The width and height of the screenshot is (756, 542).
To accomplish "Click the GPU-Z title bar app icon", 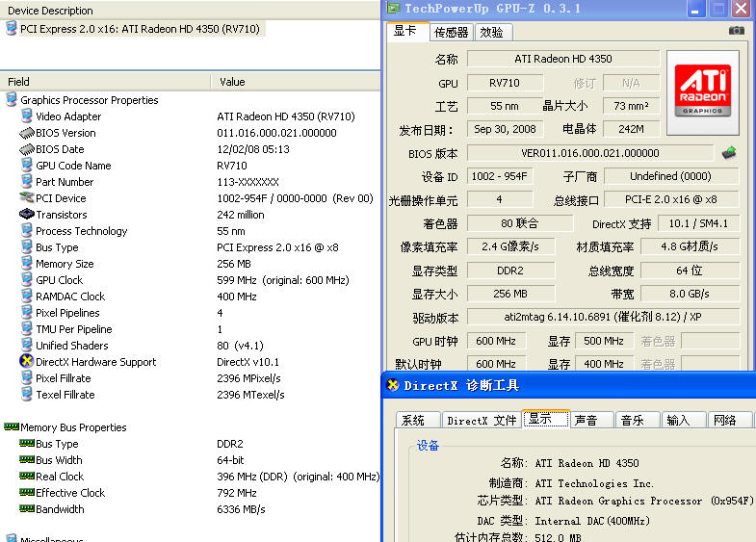I will coord(394,9).
